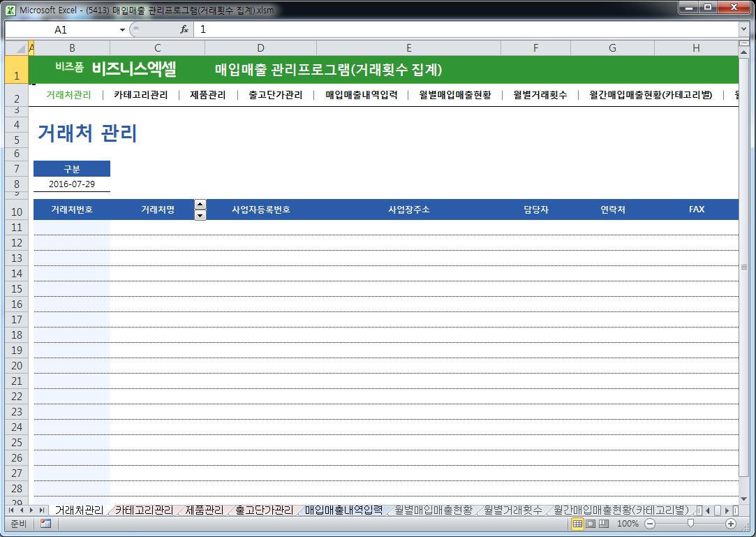
Task: Switch to Page Break Preview icon
Action: pyautogui.click(x=603, y=524)
